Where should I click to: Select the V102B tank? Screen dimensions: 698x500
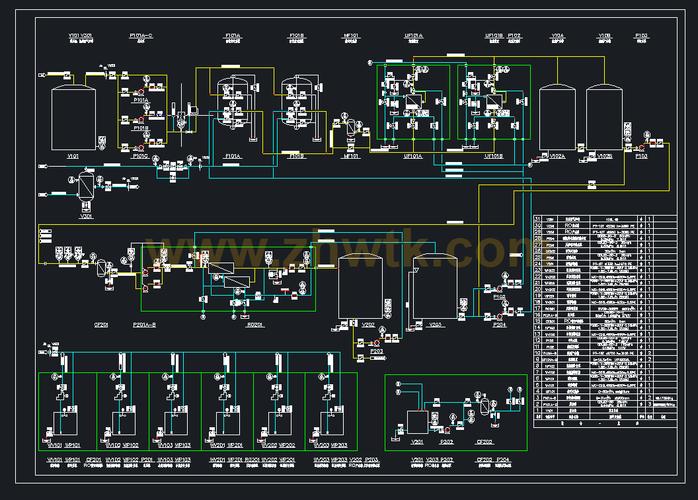(x=604, y=117)
